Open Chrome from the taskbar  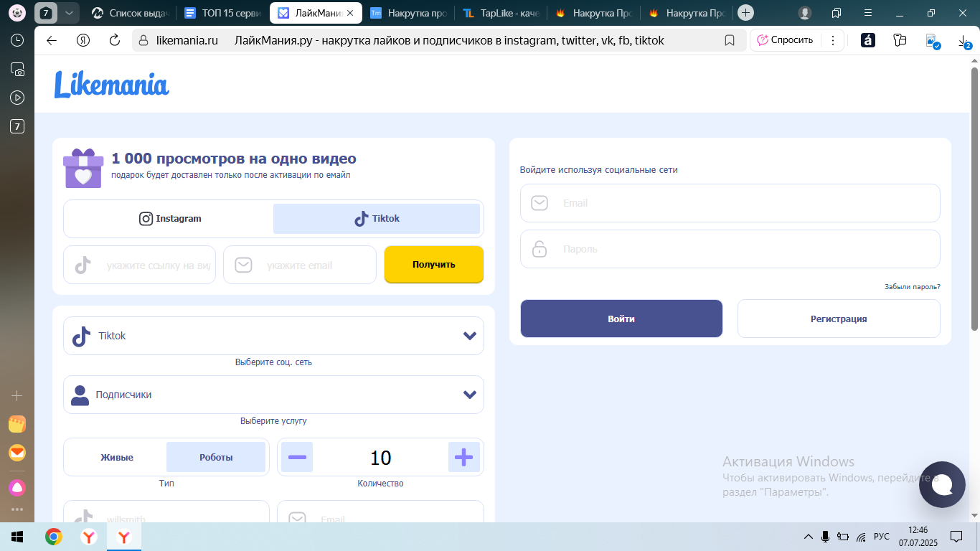coord(53,537)
